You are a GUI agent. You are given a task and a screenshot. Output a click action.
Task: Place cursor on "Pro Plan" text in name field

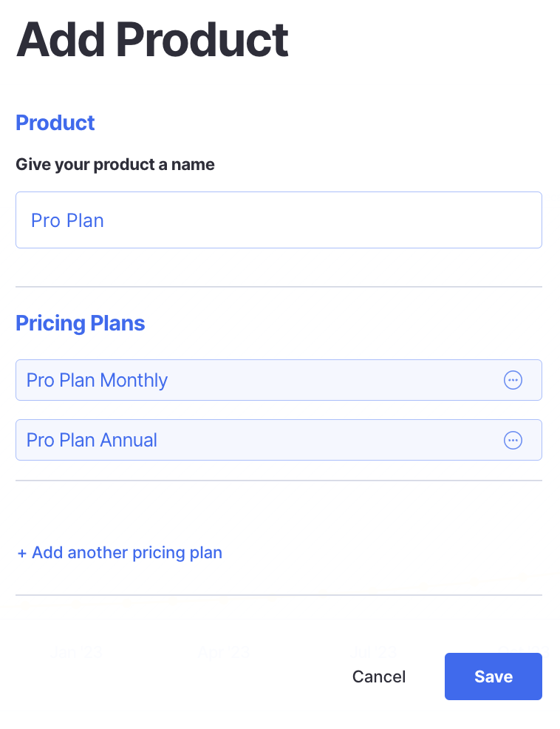pyautogui.click(x=67, y=220)
